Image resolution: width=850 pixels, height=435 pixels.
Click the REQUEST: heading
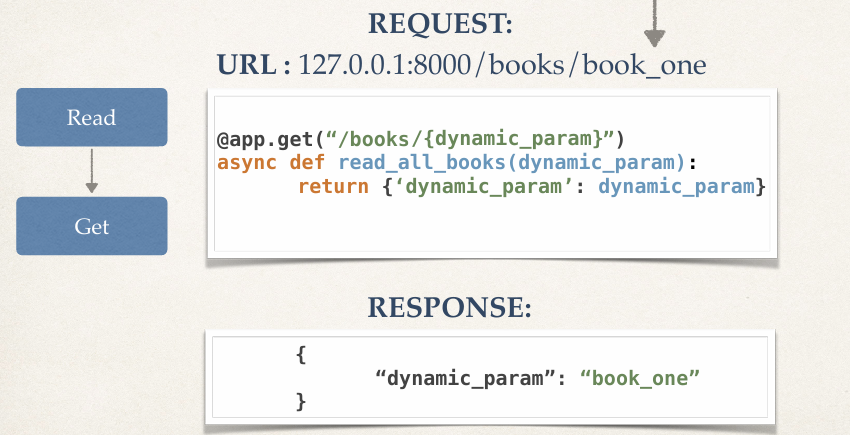coord(440,25)
